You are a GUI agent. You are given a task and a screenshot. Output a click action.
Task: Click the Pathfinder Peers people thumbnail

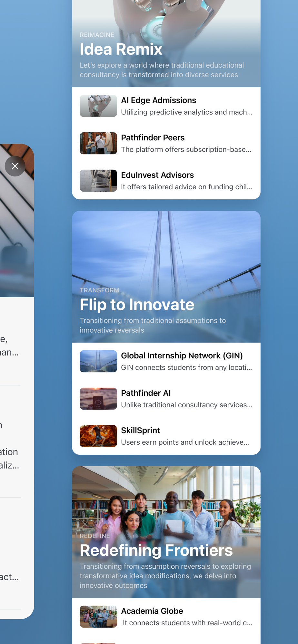[x=98, y=143]
